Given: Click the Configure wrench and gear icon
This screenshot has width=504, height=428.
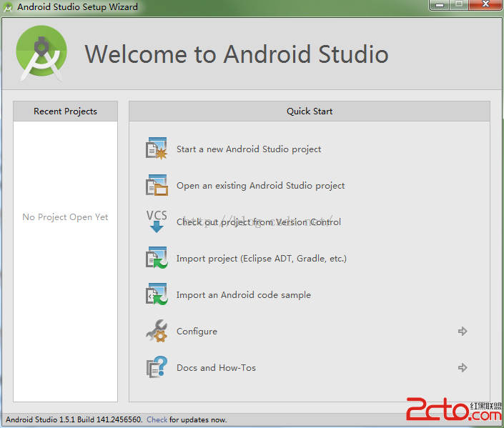Looking at the screenshot, I should (157, 331).
